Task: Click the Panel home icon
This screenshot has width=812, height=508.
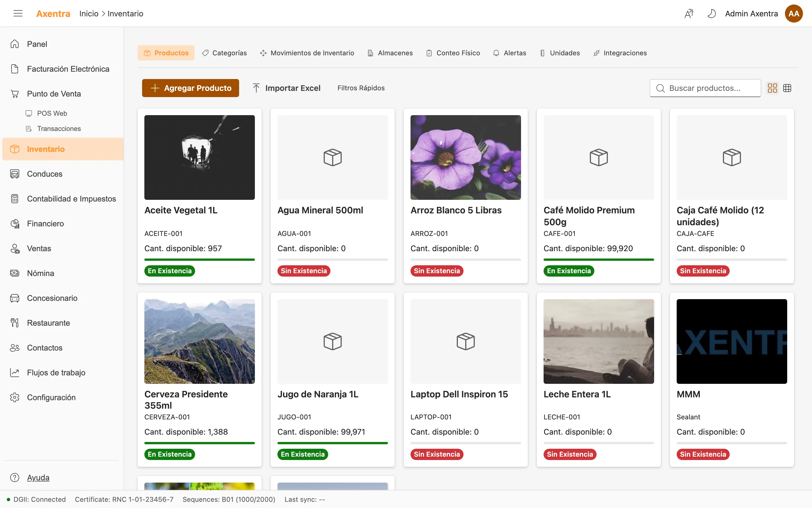Action: (x=15, y=44)
